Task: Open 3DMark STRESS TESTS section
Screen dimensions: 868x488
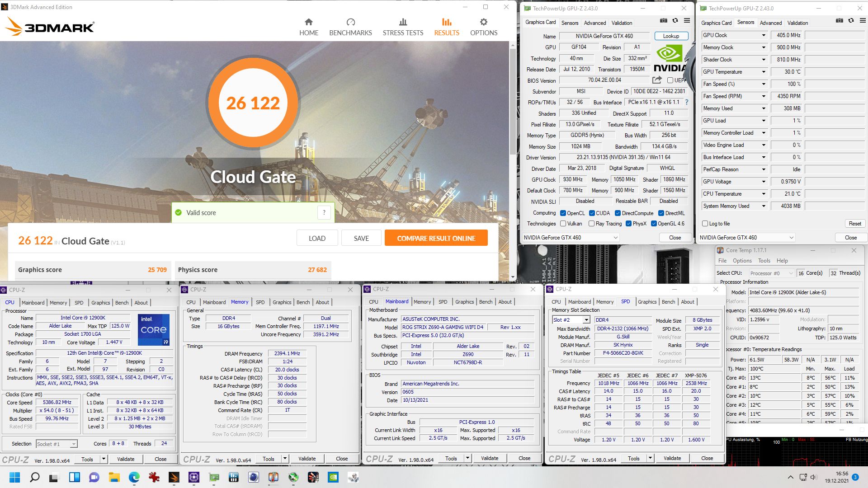Action: click(x=403, y=27)
